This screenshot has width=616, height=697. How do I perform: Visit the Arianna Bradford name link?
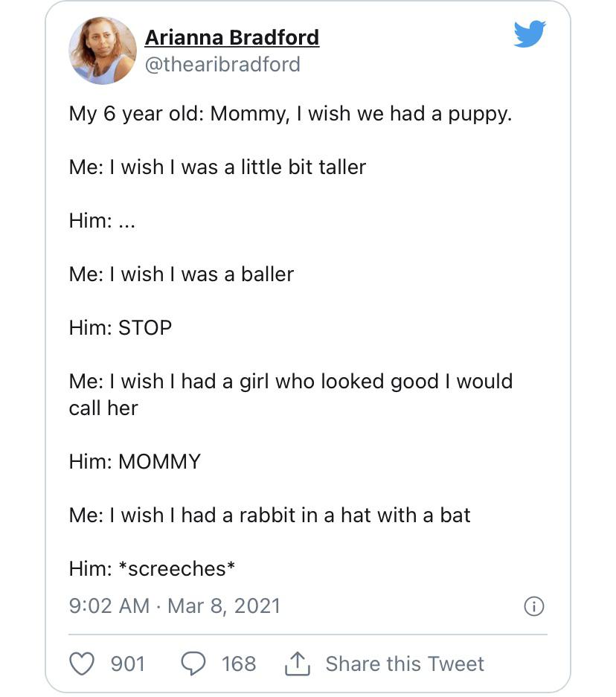(231, 37)
